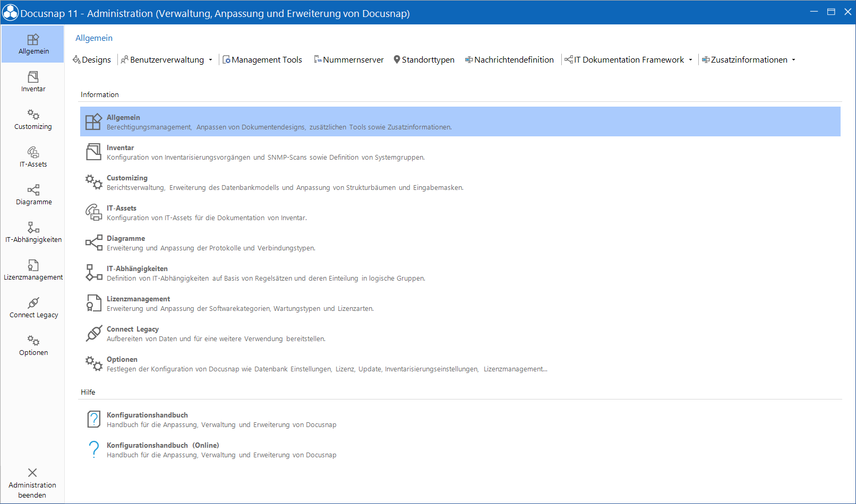Screen dimensions: 856x504
Task: Open the Optionen title link in the list
Action: pyautogui.click(x=122, y=359)
